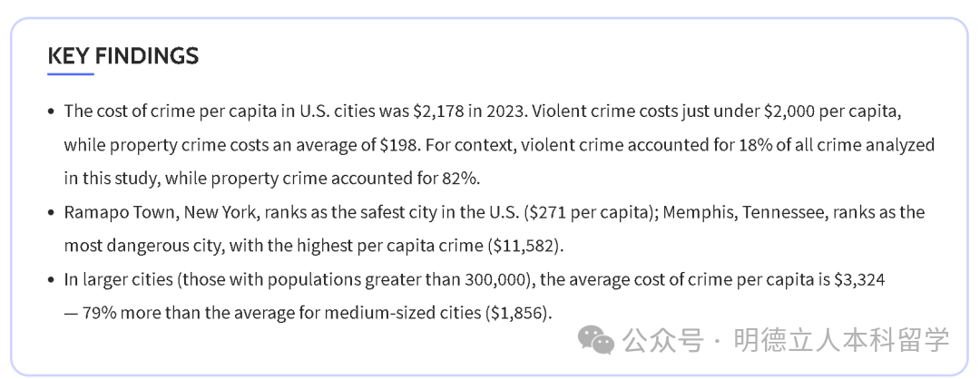Click the second bullet point marker

[51, 212]
